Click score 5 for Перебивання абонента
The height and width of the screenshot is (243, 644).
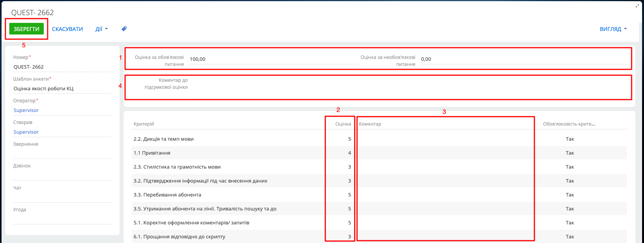click(349, 195)
